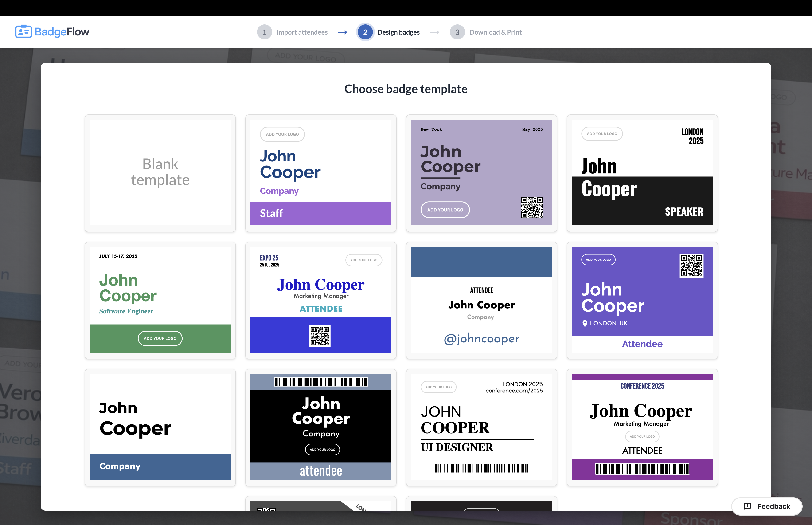
Task: Click barcode under UI DESIGNER text
Action: pyautogui.click(x=481, y=468)
